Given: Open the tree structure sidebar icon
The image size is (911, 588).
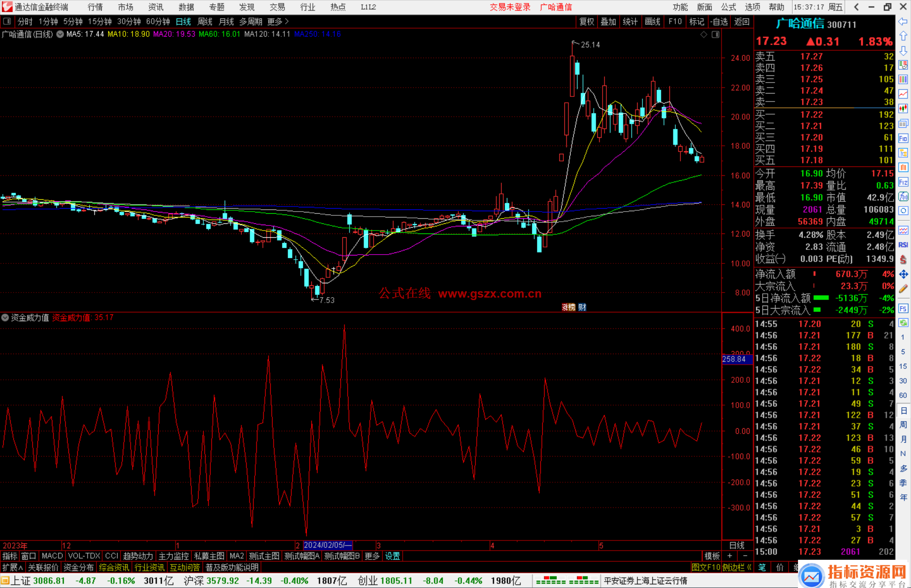Looking at the screenshot, I should [903, 153].
